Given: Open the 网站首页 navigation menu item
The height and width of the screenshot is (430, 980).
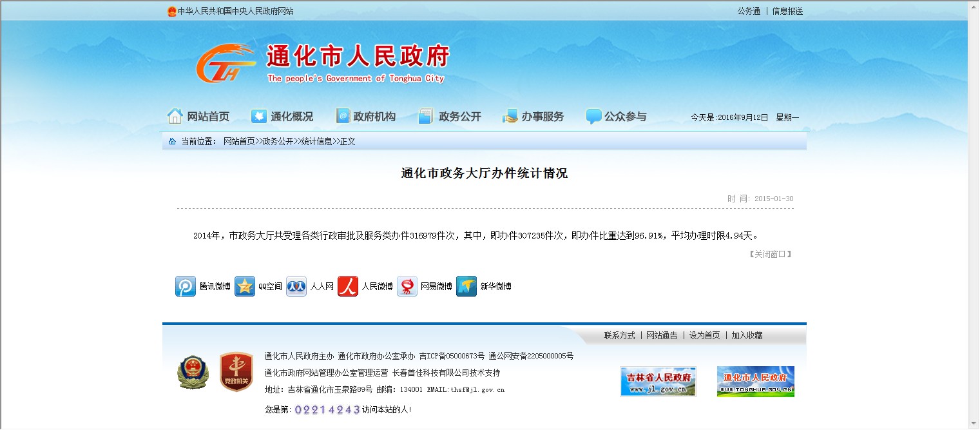Looking at the screenshot, I should pos(198,117).
